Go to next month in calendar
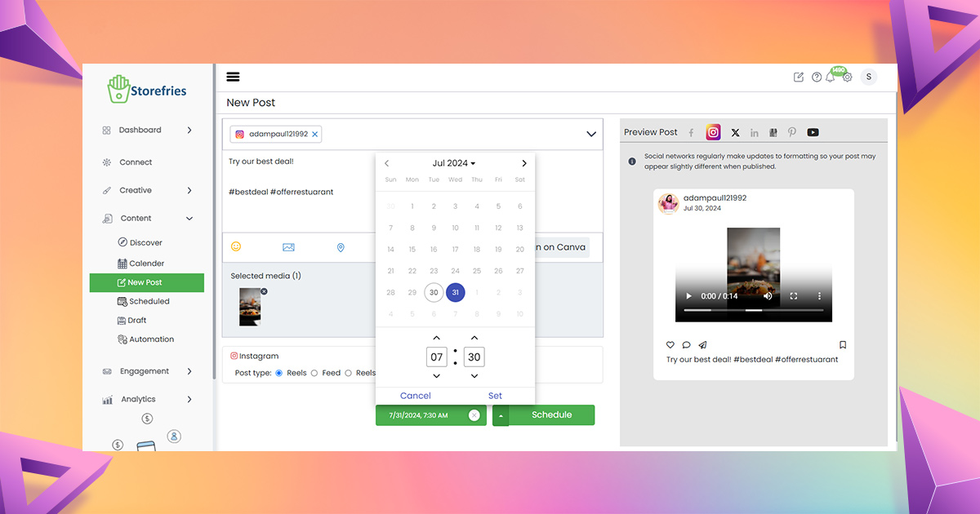Viewport: 980px width, 514px height. click(x=524, y=163)
